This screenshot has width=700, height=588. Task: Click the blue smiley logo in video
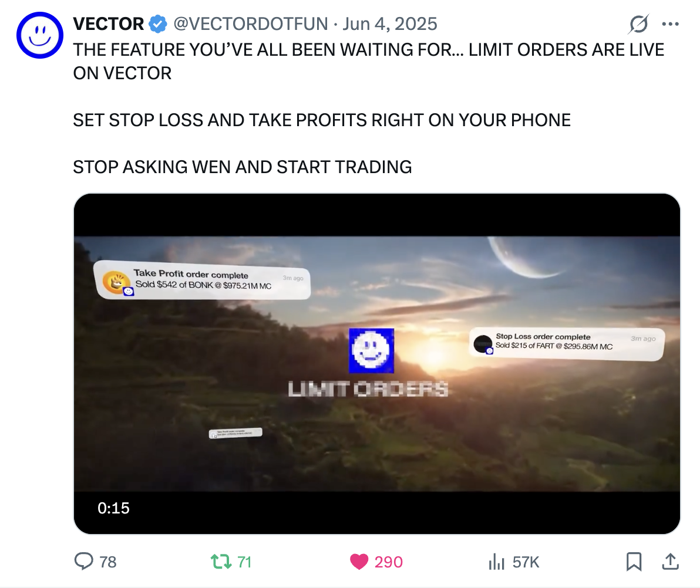(x=371, y=351)
